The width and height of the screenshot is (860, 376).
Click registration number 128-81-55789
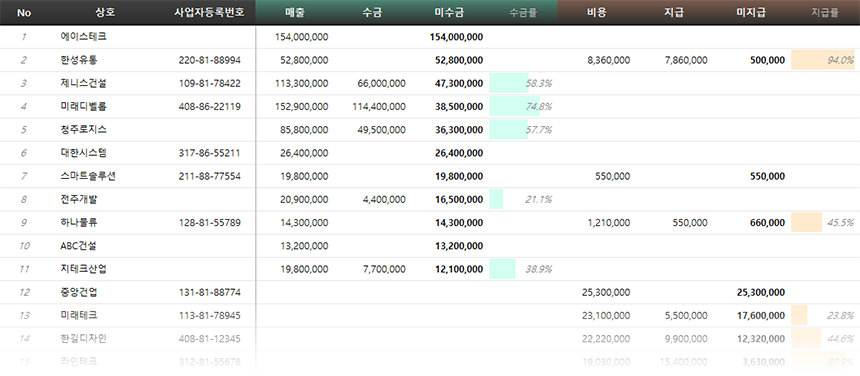pos(210,223)
